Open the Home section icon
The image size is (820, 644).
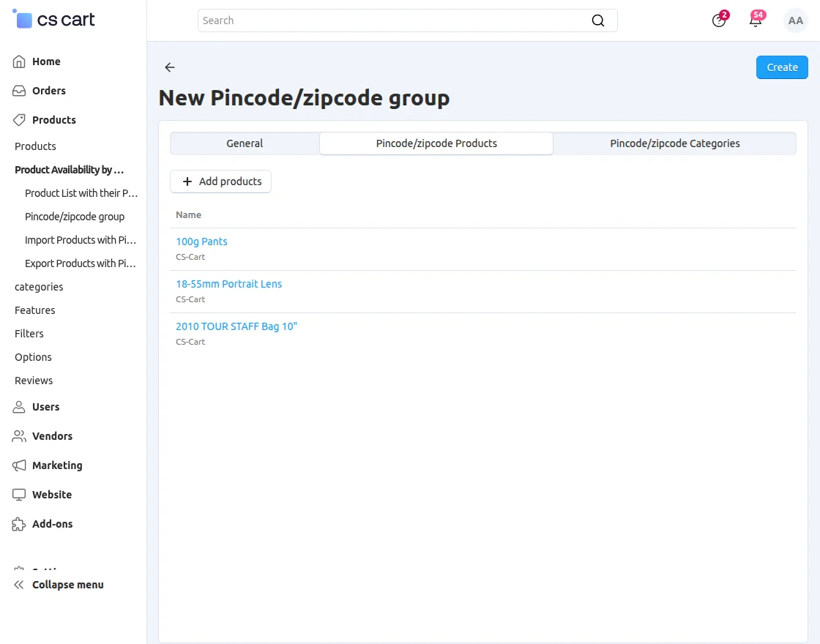coord(18,61)
